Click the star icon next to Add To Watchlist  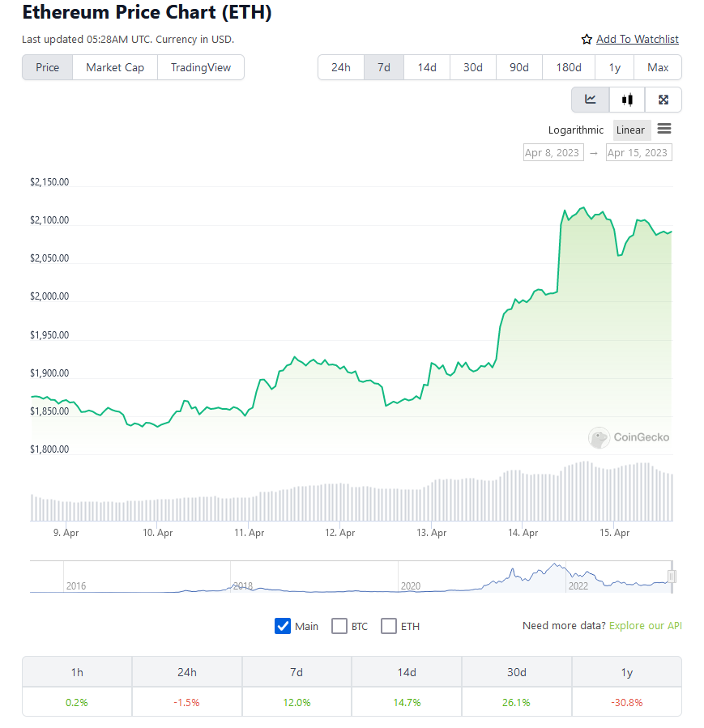[x=586, y=39]
